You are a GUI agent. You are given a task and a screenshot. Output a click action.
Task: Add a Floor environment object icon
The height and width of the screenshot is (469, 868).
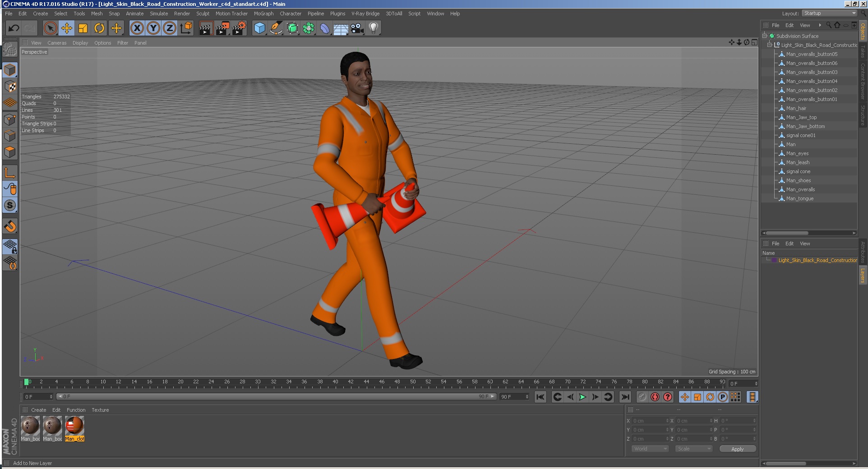coord(341,28)
